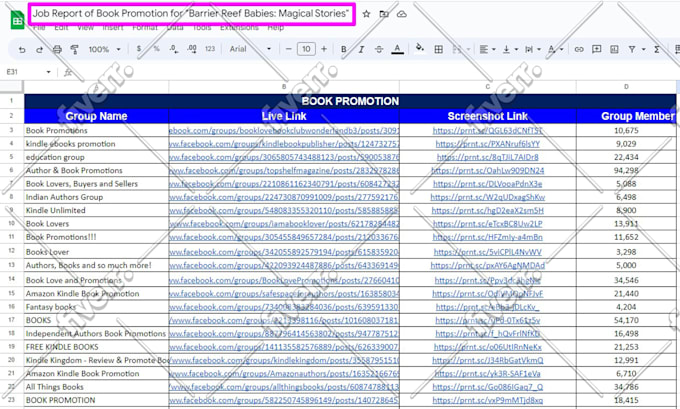Select the group member value 94,298
The height and width of the screenshot is (409, 680).
tap(626, 170)
